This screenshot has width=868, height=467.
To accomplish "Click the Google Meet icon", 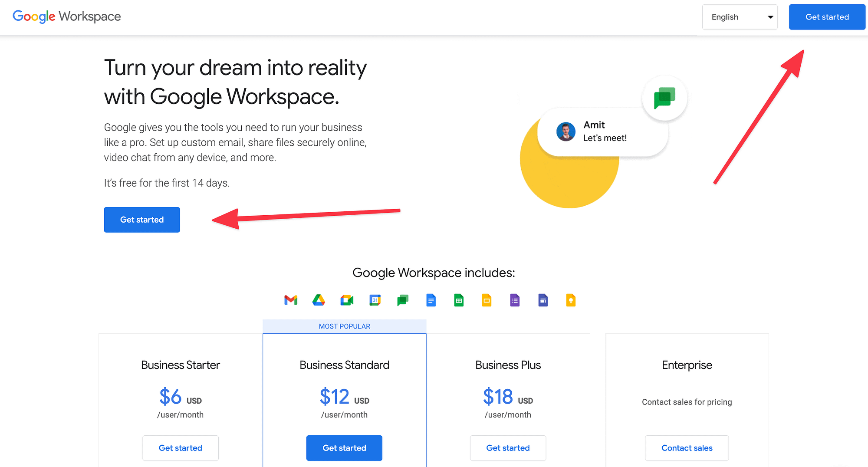I will point(347,300).
